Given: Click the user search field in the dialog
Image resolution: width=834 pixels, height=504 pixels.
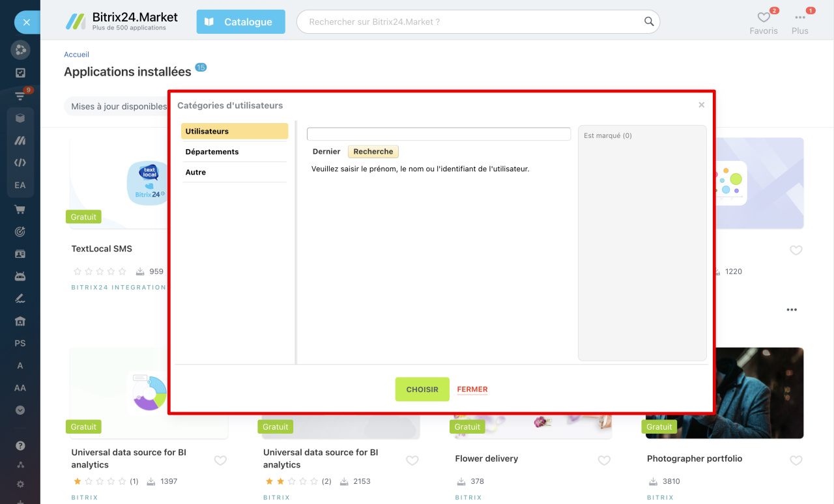Looking at the screenshot, I should [439, 134].
